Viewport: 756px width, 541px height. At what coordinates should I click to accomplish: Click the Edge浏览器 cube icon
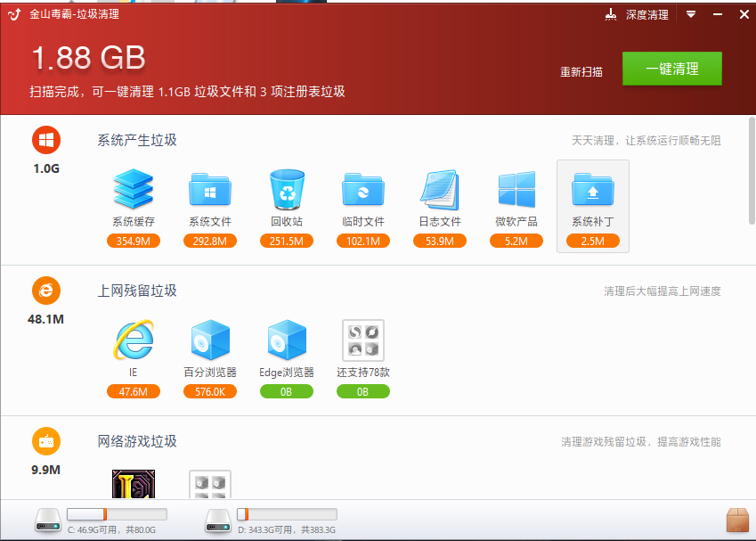pyautogui.click(x=287, y=340)
